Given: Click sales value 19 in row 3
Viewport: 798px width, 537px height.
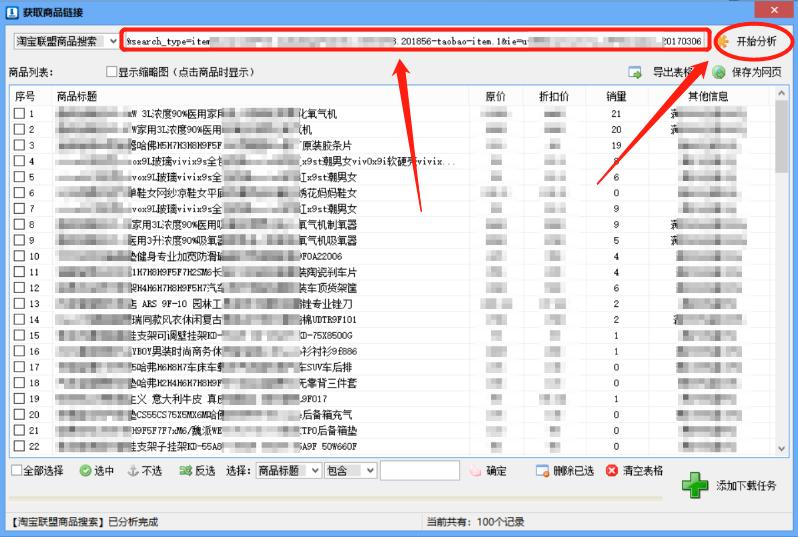Looking at the screenshot, I should [616, 145].
